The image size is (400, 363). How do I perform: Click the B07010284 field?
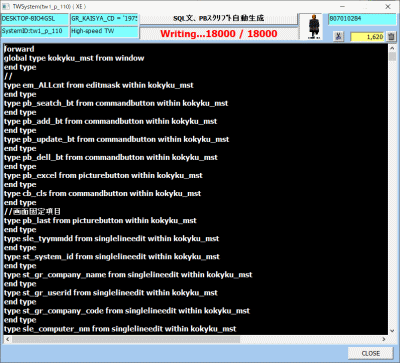pos(362,19)
